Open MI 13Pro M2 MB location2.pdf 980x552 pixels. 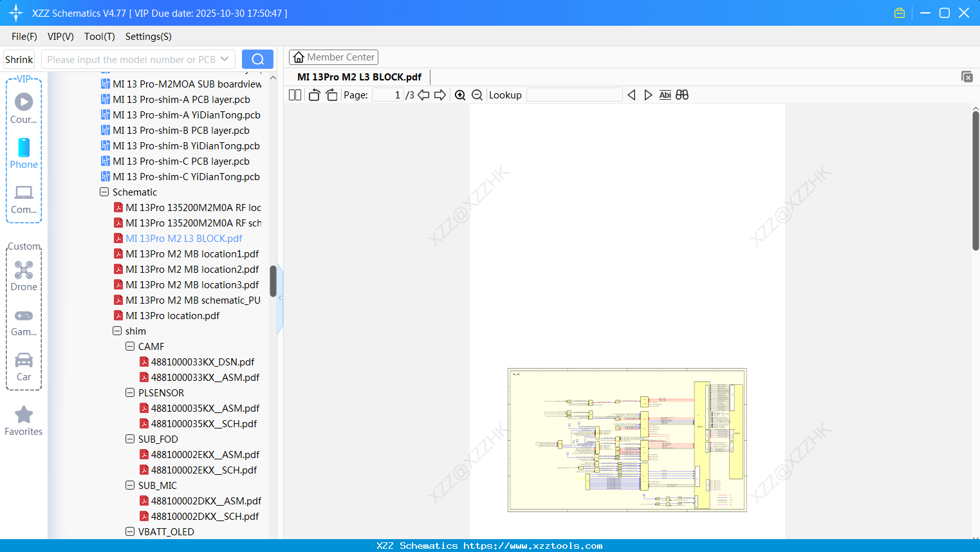[x=187, y=269]
